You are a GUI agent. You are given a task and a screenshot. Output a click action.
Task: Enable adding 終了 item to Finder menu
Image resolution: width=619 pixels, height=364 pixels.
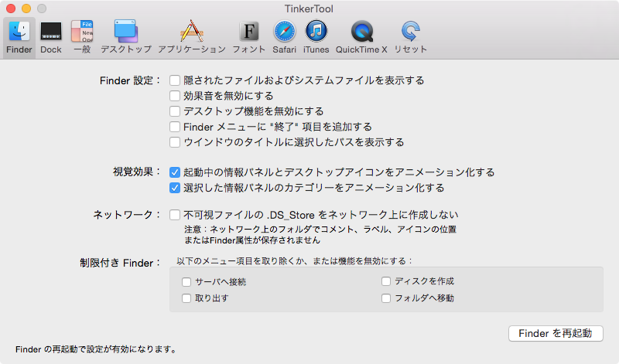(x=175, y=127)
